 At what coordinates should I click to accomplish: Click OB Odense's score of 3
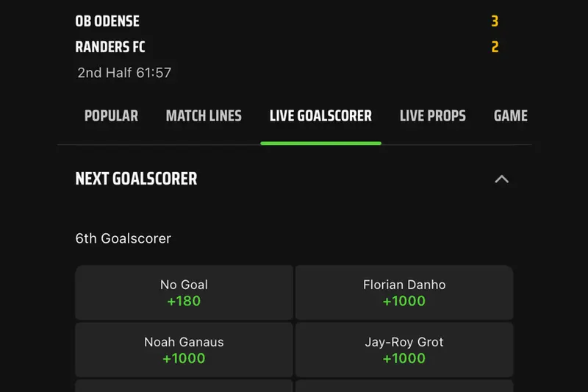[x=495, y=21]
